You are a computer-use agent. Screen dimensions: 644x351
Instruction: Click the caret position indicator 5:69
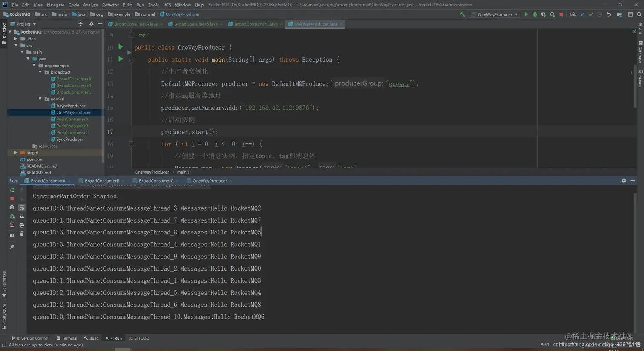pos(545,345)
